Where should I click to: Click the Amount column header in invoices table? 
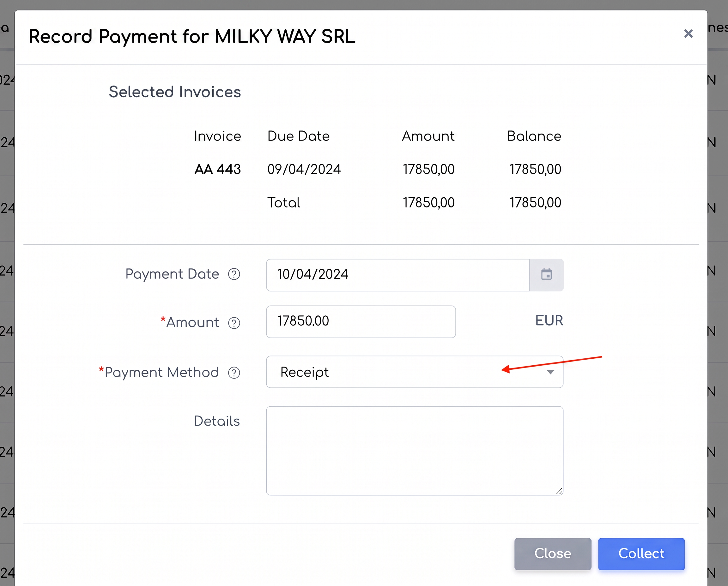click(x=428, y=136)
